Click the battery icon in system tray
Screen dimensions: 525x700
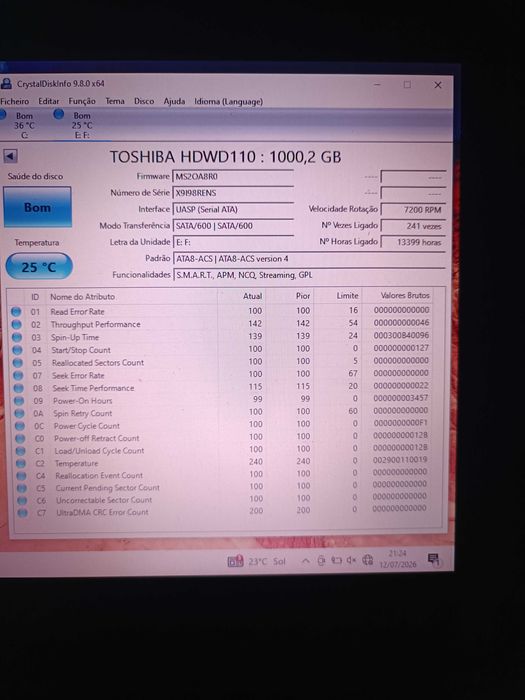(336, 561)
